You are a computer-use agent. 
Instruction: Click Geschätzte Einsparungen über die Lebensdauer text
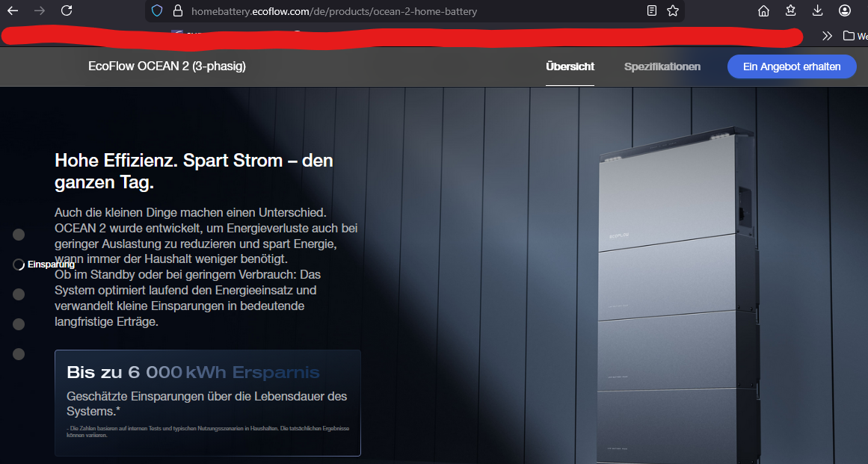pos(206,403)
